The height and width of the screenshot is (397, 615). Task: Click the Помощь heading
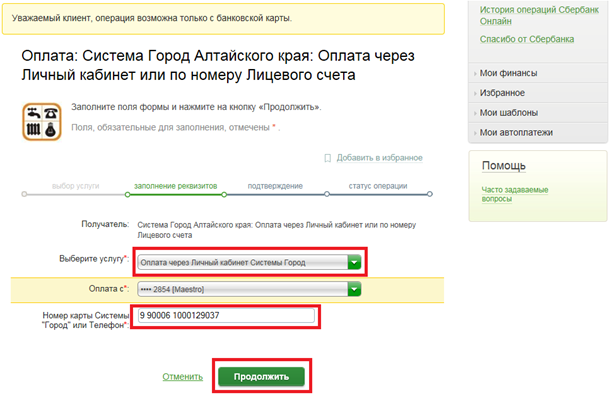[504, 166]
